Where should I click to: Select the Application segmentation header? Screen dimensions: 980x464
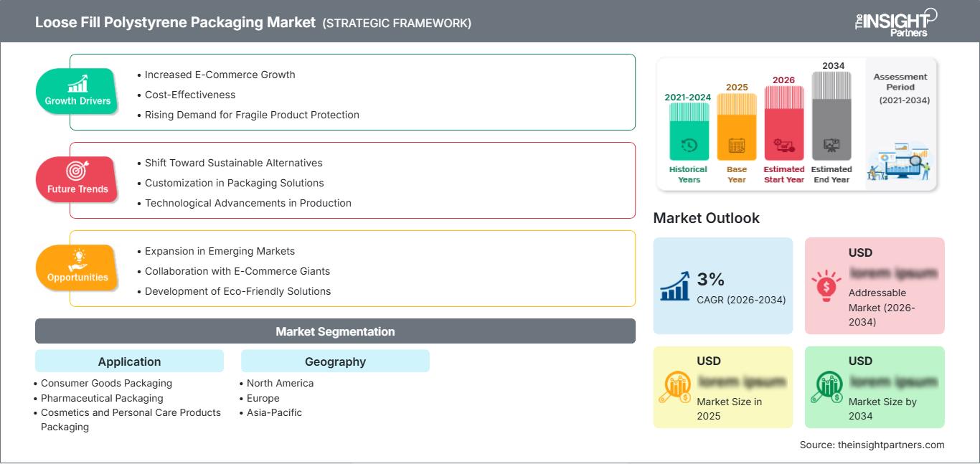point(129,361)
